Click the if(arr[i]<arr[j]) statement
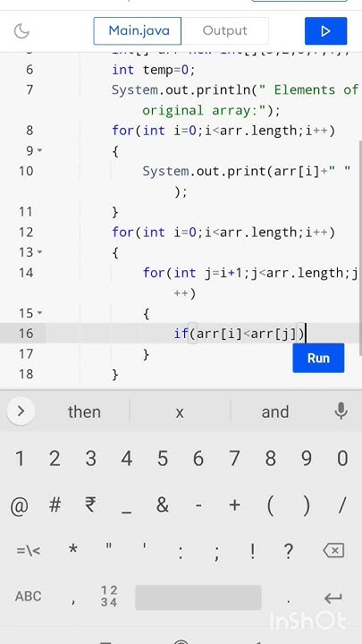Screen dimensions: 362x644 (240, 334)
